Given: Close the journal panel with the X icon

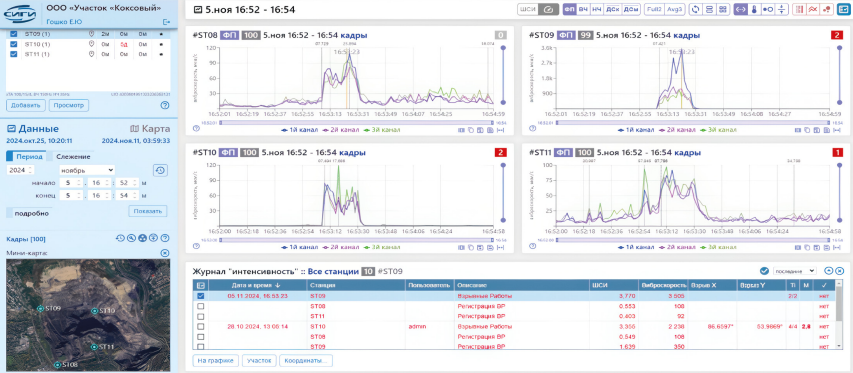Looking at the screenshot, I should point(840,271).
